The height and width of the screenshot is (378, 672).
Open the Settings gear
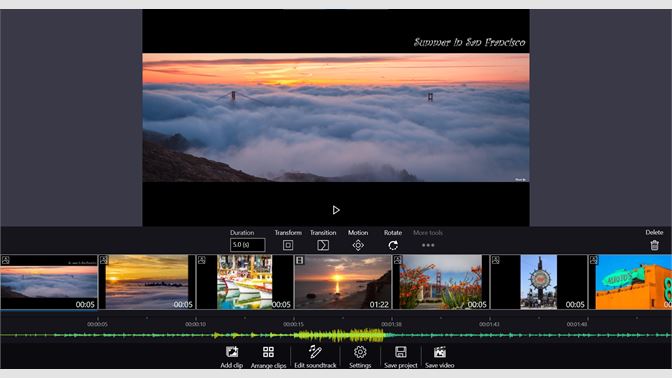click(360, 352)
